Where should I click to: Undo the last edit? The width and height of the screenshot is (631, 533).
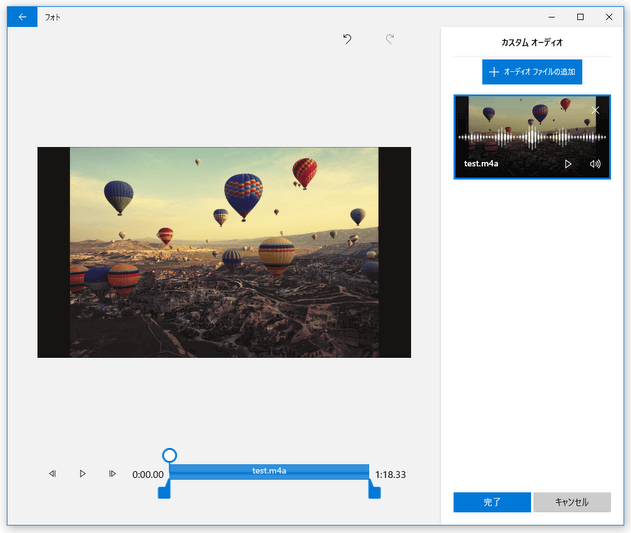coord(347,39)
